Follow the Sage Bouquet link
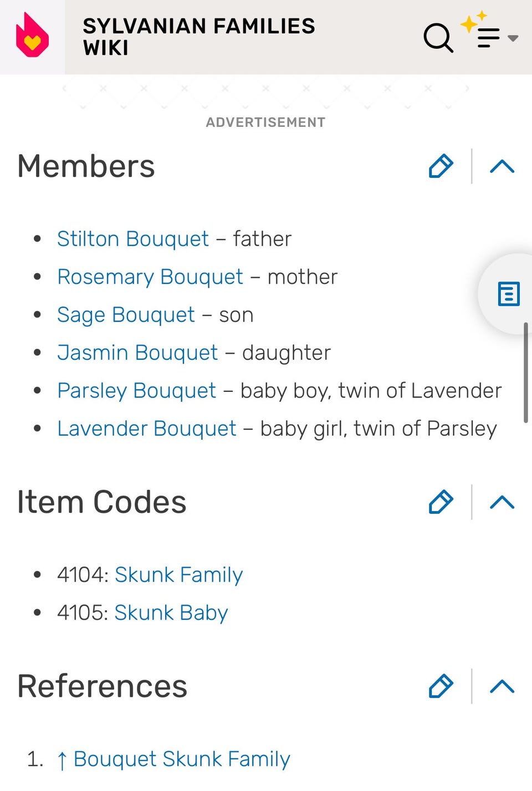The height and width of the screenshot is (791, 532). point(126,315)
